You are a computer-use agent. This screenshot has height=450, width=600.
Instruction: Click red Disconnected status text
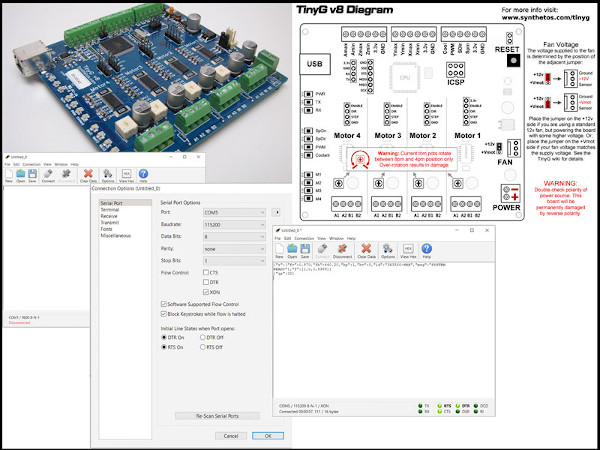19,323
